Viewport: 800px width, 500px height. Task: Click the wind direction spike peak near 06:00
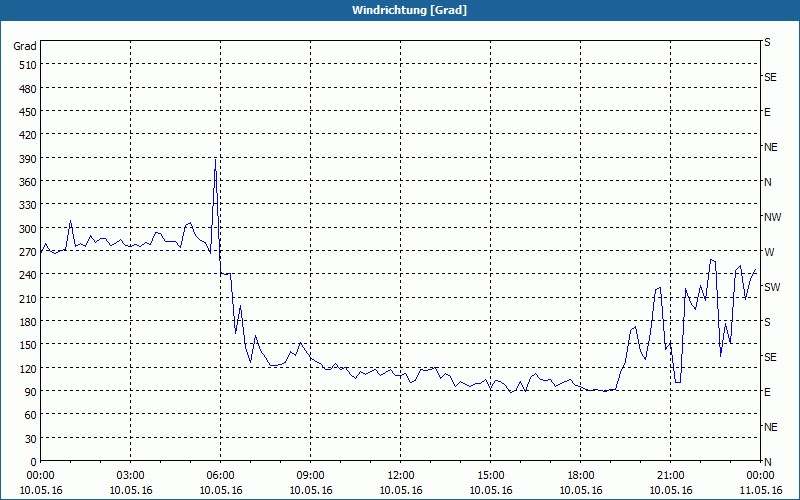click(215, 159)
